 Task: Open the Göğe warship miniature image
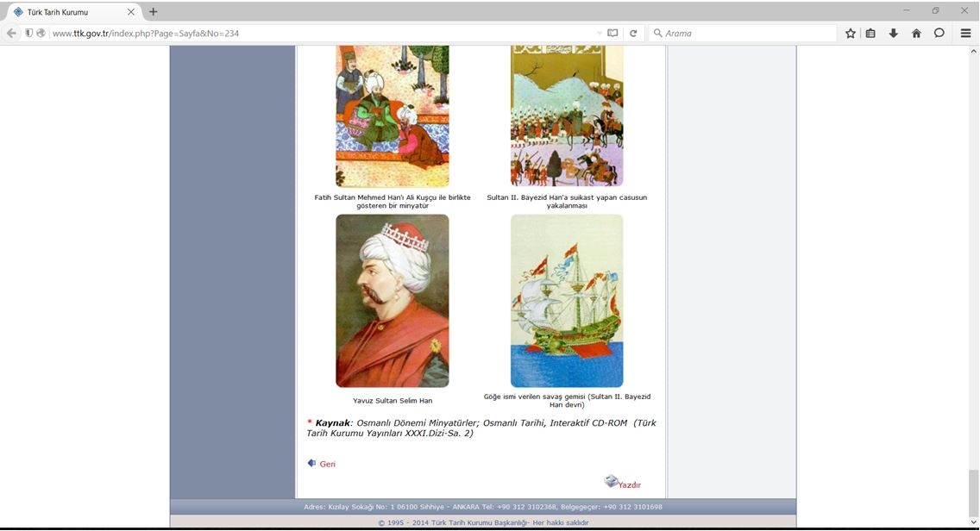567,301
